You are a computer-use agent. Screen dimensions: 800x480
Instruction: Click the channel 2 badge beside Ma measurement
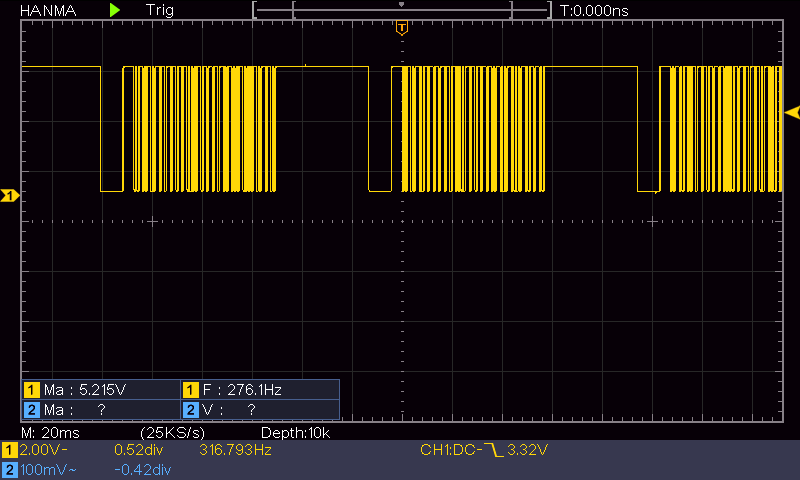31,409
